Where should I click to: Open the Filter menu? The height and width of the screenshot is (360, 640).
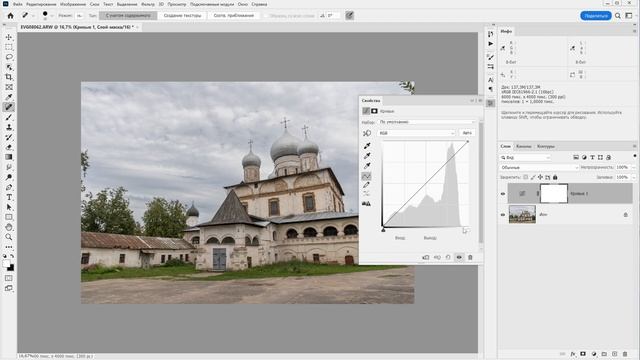pos(148,4)
